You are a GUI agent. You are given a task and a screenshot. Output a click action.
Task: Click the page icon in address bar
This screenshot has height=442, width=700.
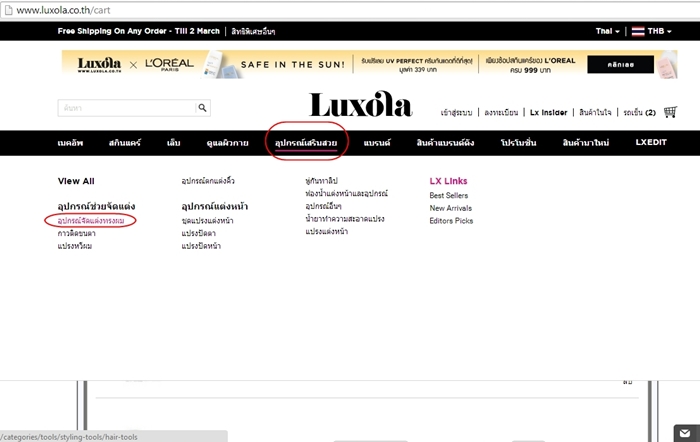tap(8, 10)
